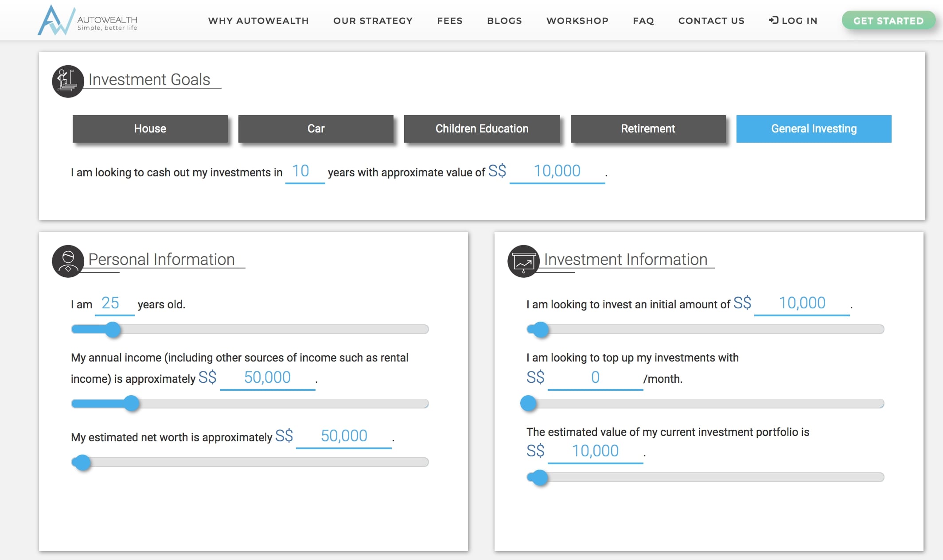Viewport: 943px width, 560px height.
Task: Click the Log In arrow icon
Action: [x=773, y=20]
